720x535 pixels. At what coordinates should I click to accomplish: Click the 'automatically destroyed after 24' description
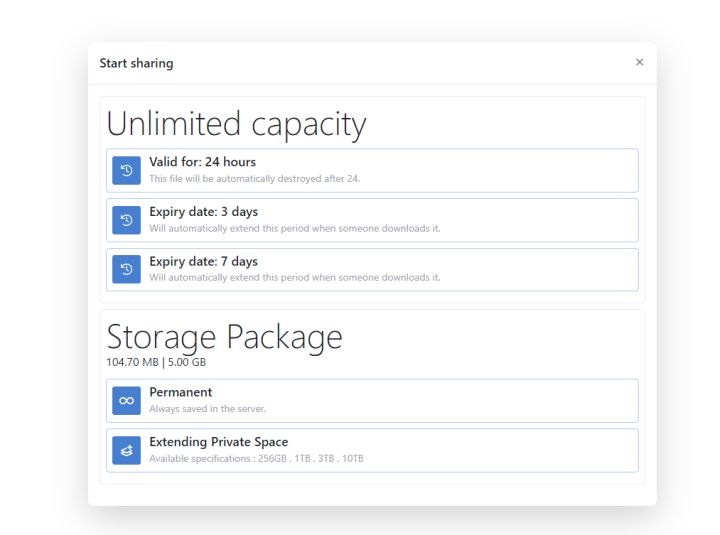point(254,179)
